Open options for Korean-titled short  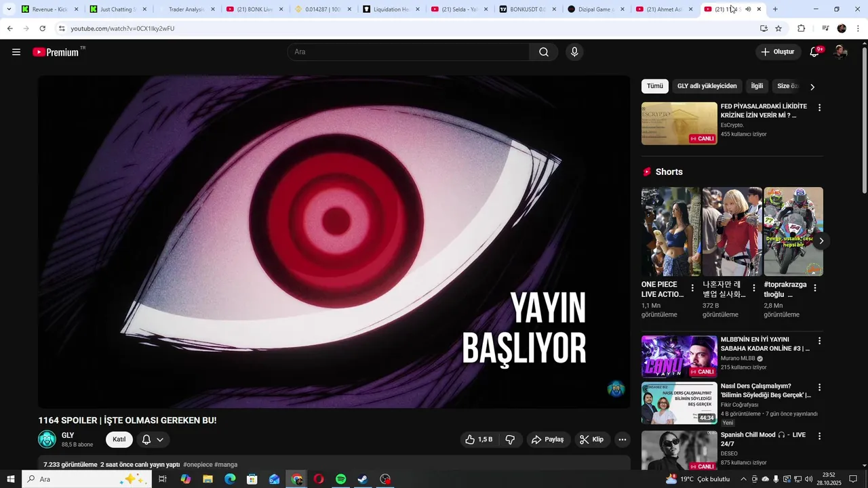point(753,288)
